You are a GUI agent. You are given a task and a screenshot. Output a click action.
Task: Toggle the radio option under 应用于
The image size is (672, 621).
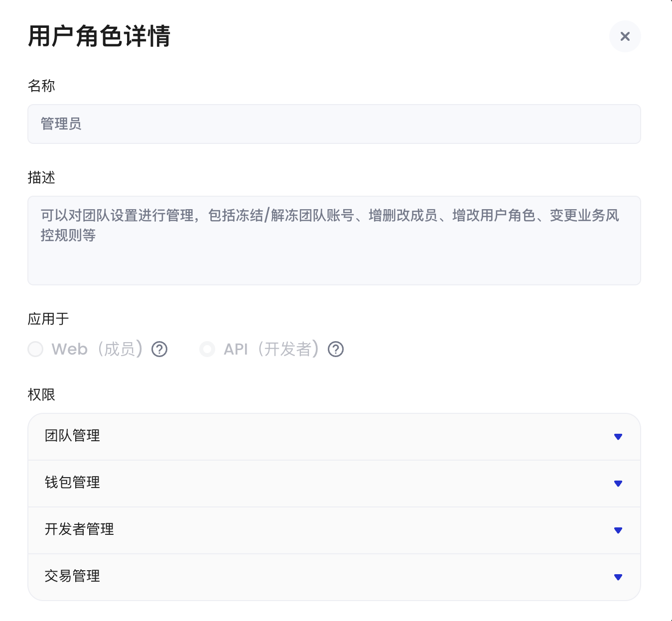35,349
